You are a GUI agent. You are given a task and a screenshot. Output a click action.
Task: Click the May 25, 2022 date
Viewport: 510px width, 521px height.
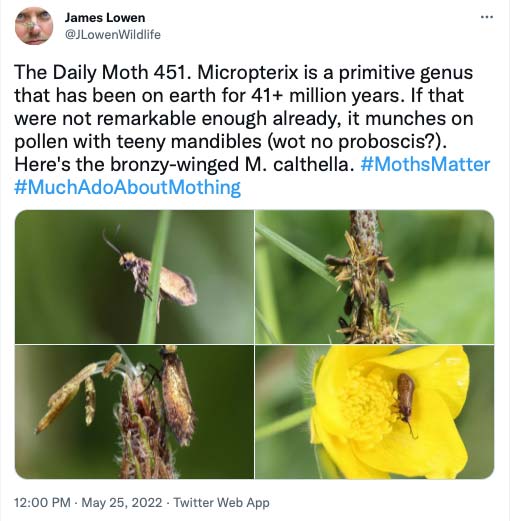tap(122, 502)
